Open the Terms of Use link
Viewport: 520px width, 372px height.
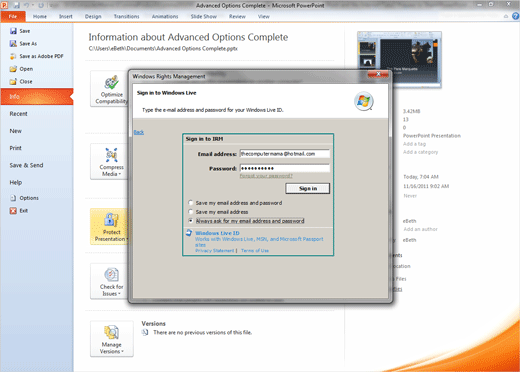255,251
